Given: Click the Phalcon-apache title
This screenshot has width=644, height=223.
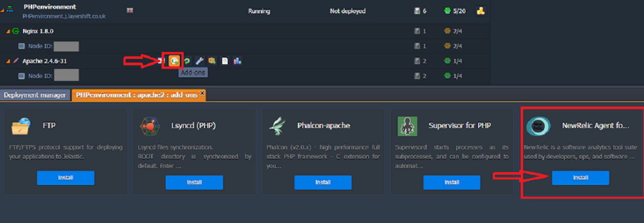Looking at the screenshot, I should coord(324,125).
